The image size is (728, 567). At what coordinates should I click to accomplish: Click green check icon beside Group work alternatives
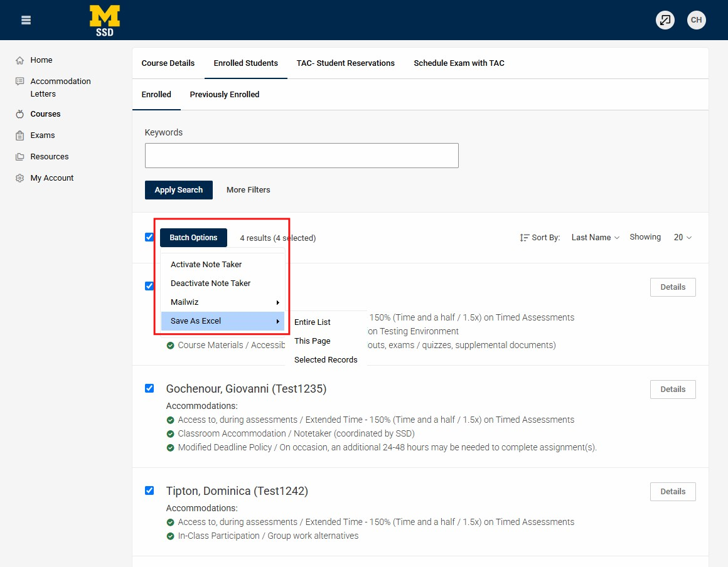(171, 536)
